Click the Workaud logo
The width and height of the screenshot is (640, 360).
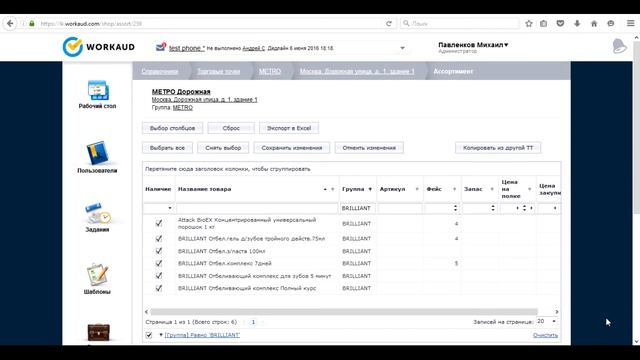[99, 47]
